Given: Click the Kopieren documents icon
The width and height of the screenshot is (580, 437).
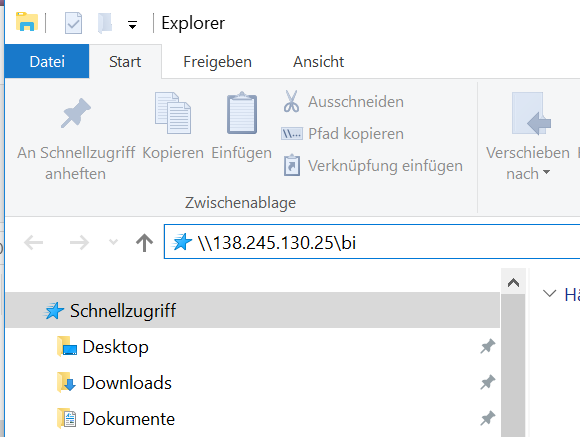Looking at the screenshot, I should pos(173,113).
